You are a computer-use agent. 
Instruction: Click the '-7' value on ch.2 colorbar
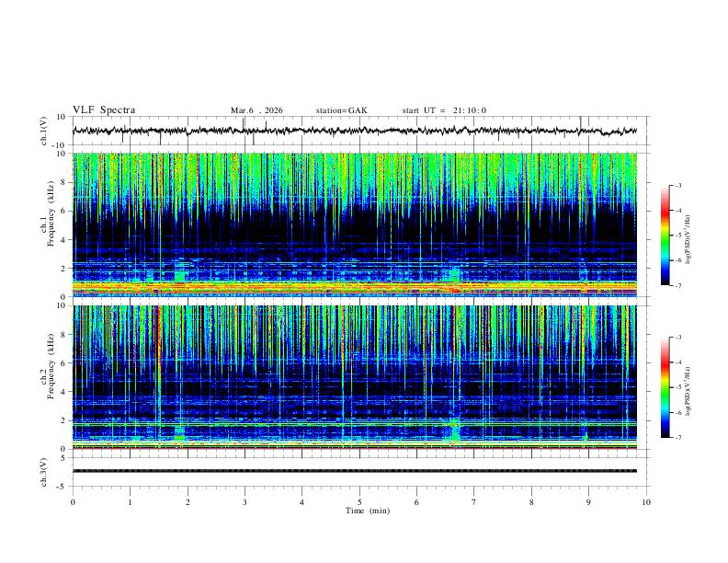[x=677, y=437]
